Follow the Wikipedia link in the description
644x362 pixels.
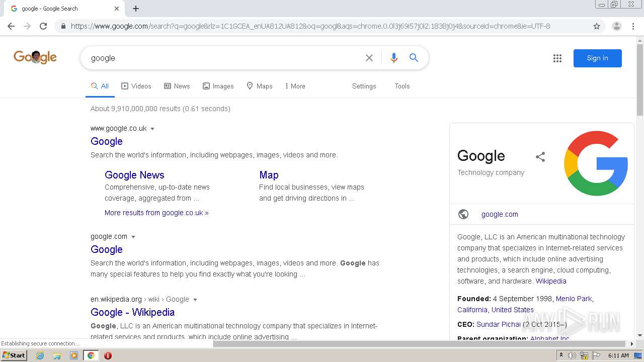tap(551, 281)
